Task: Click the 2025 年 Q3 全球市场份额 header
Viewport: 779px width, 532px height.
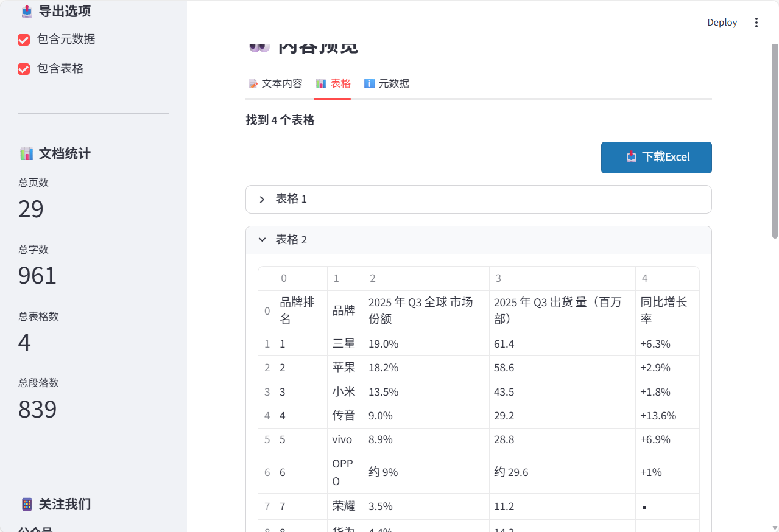Action: [426, 310]
